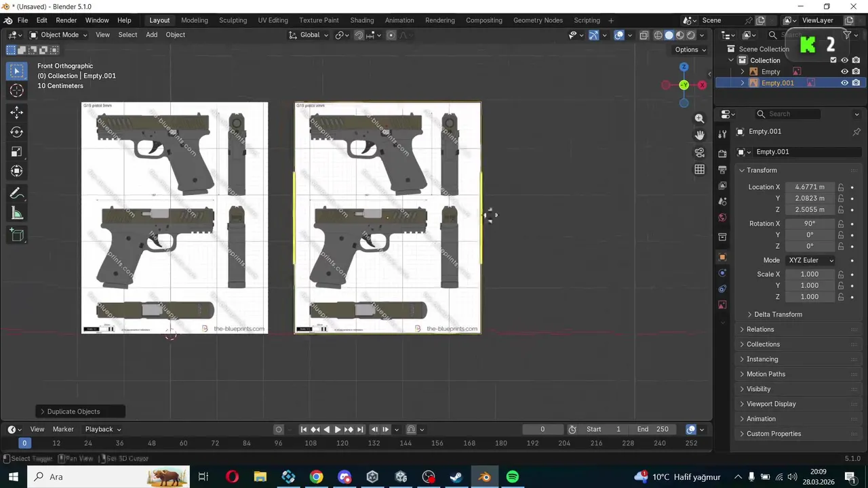The width and height of the screenshot is (868, 488).
Task: Click the Scale X value field
Action: (810, 274)
